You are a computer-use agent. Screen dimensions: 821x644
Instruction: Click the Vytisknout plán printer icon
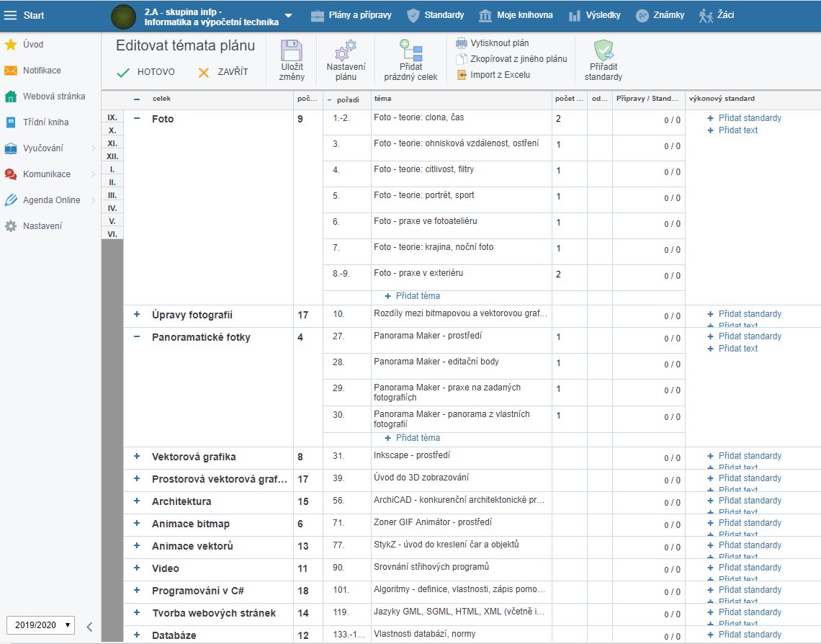462,43
